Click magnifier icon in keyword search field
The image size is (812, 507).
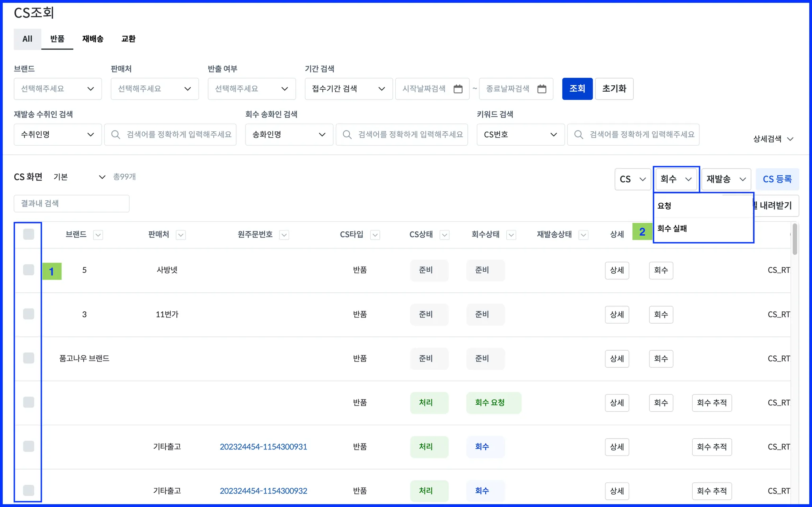click(578, 135)
